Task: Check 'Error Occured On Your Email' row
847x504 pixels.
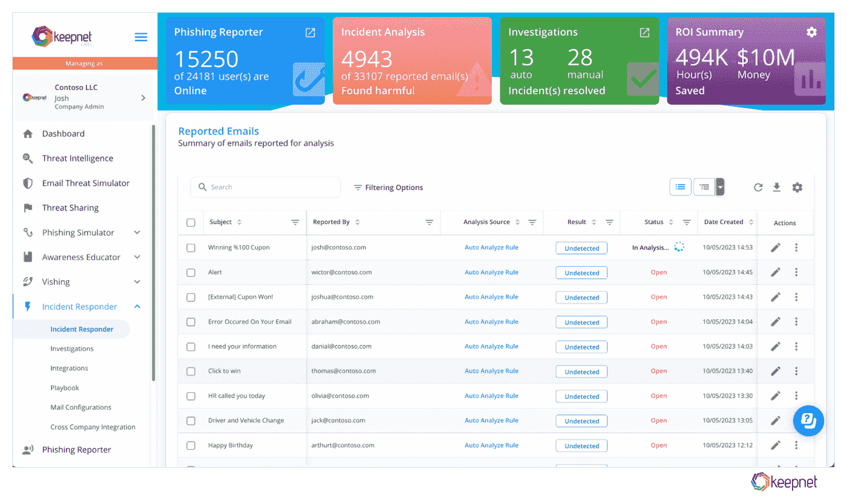Action: coord(191,322)
